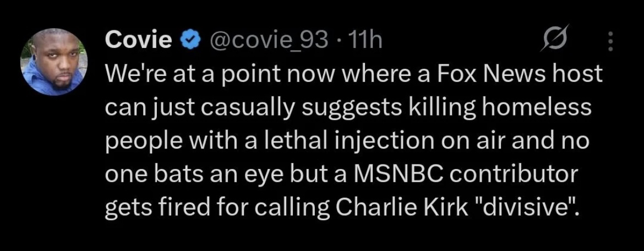This screenshot has height=251, width=644.
Task: Click the blue verified badge beside Covie
Action: (x=189, y=41)
